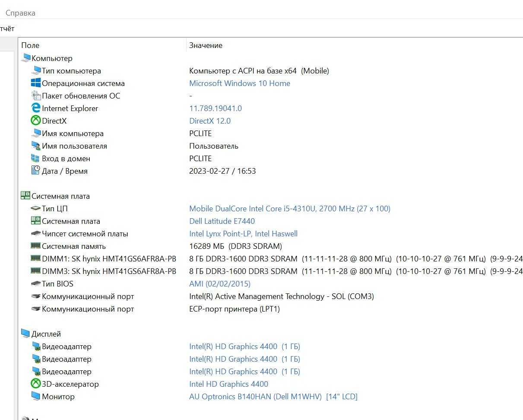This screenshot has width=523, height=420.
Task: Click the 3D-акселератор icon
Action: (x=36, y=384)
